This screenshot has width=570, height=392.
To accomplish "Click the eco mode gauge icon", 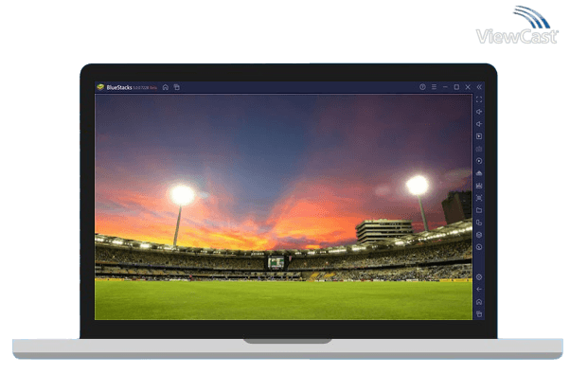I will [479, 247].
